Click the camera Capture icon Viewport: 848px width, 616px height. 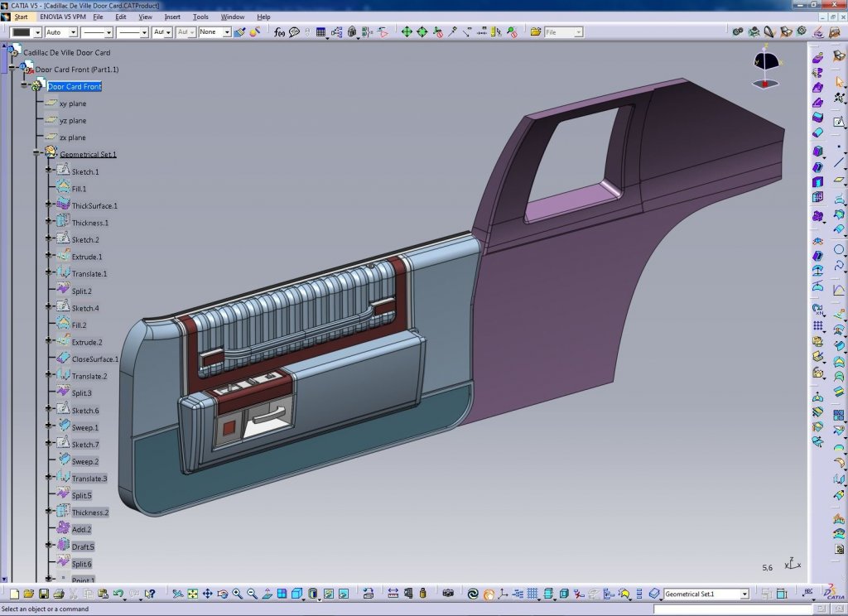click(447, 594)
